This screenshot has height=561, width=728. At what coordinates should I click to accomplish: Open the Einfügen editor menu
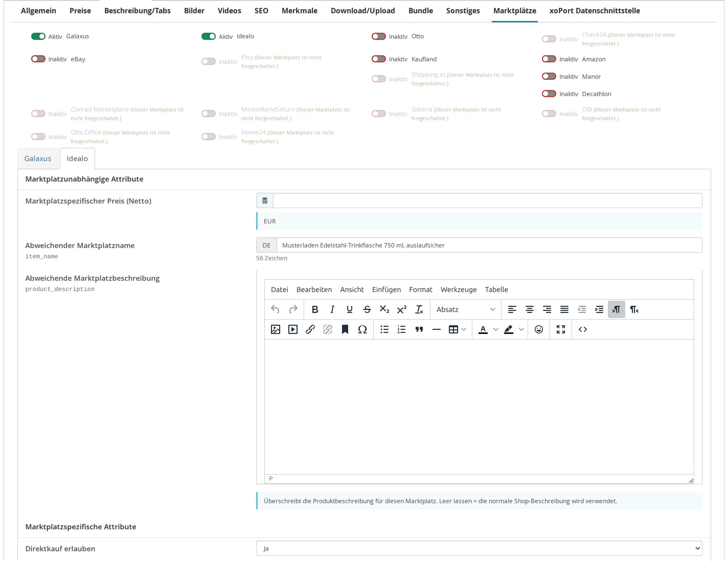[x=386, y=289]
